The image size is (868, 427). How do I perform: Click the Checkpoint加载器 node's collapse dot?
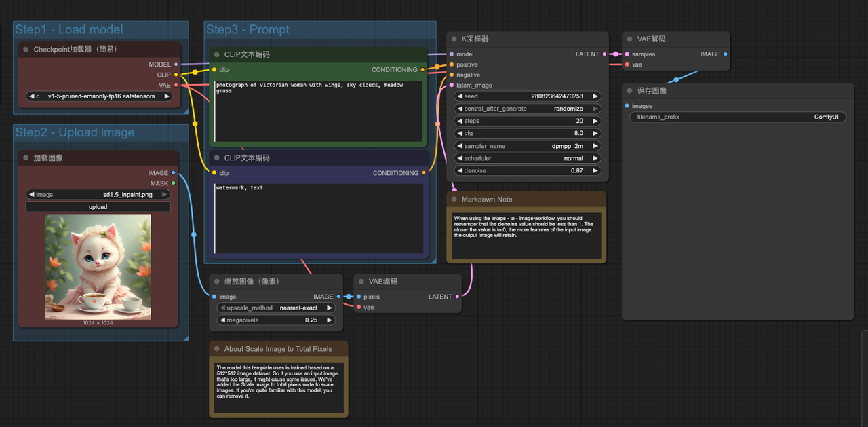click(25, 50)
